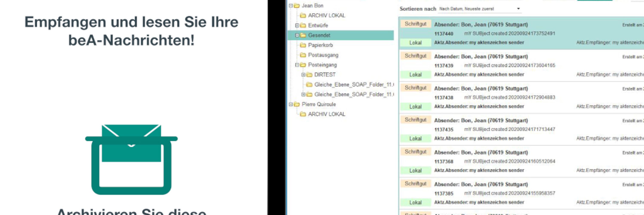Expand the Gesendet folder node
This screenshot has width=644, height=215.
coord(297,35)
